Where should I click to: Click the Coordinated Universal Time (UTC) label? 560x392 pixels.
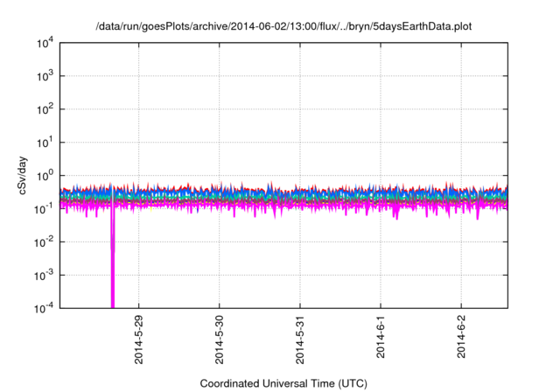coord(283,383)
